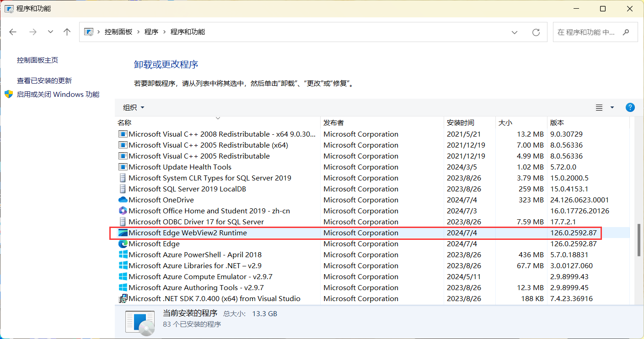Click the Azure Compute Emulator icon
Screen dimensions: 644x339
point(123,277)
